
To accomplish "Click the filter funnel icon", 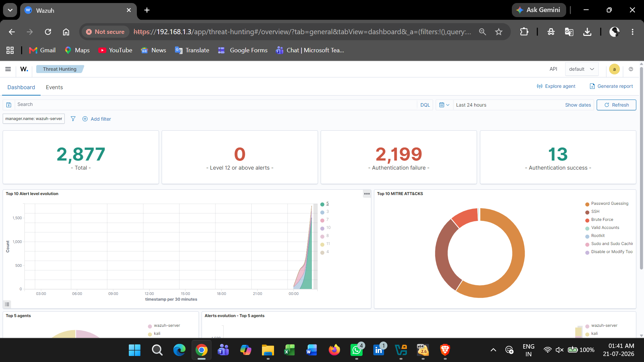I will point(73,119).
